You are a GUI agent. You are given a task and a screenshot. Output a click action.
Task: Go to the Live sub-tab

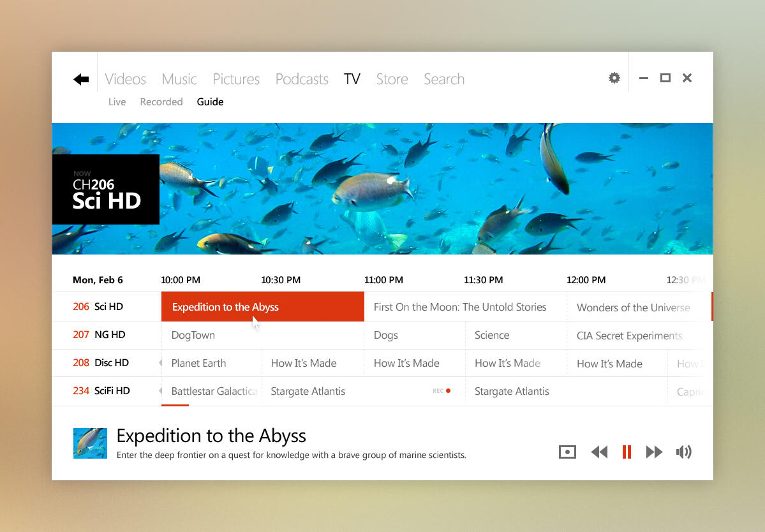[x=117, y=102]
